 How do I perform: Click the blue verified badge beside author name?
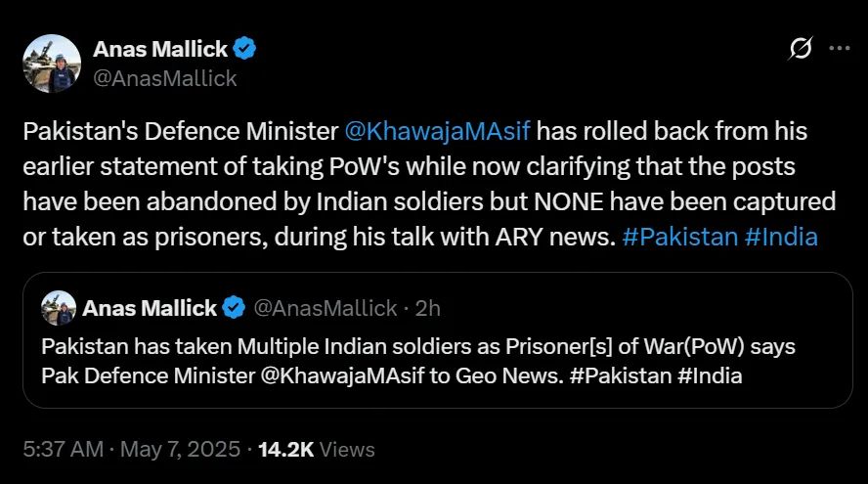247,49
